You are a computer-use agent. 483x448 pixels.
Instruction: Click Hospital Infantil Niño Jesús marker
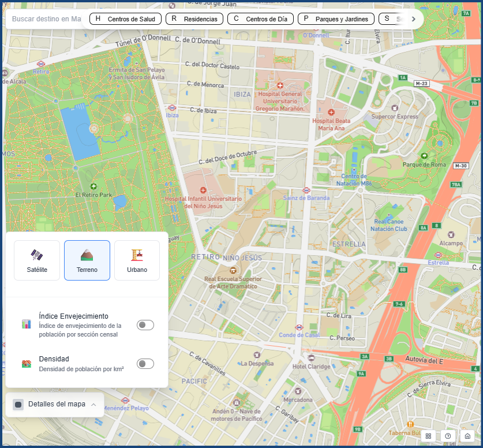point(203,190)
